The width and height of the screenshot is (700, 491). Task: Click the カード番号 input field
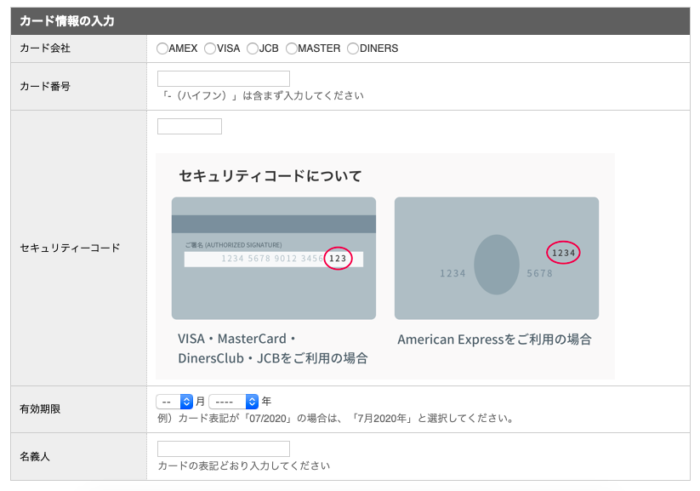pyautogui.click(x=223, y=79)
